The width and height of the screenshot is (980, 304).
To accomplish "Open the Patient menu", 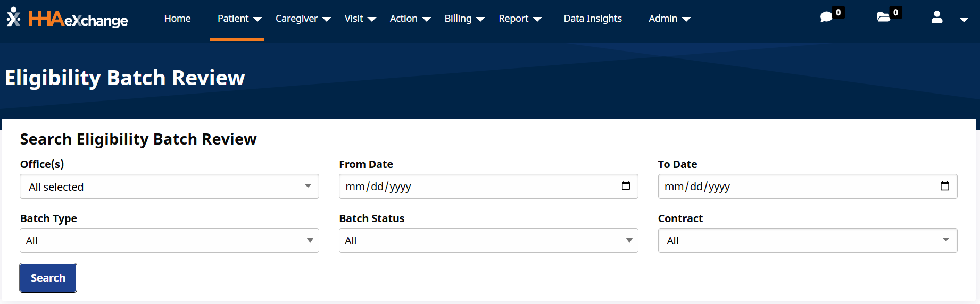I will coord(239,19).
